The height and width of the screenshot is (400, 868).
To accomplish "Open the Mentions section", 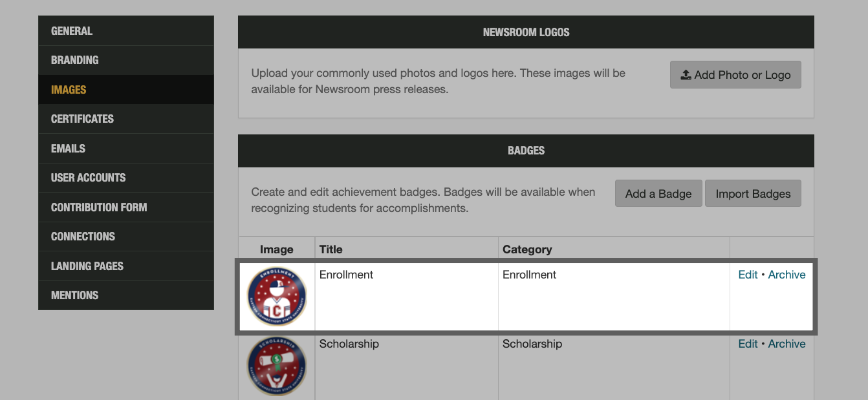I will click(x=74, y=295).
